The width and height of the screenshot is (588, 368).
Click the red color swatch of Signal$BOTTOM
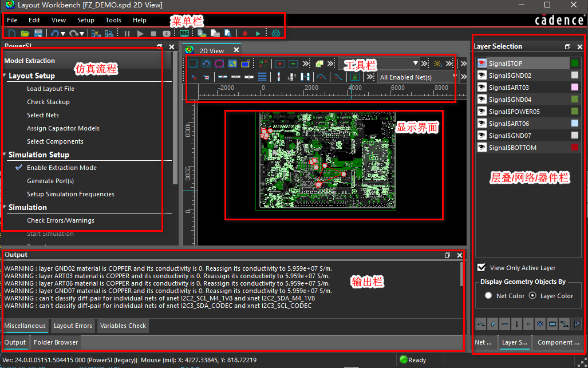click(x=574, y=147)
